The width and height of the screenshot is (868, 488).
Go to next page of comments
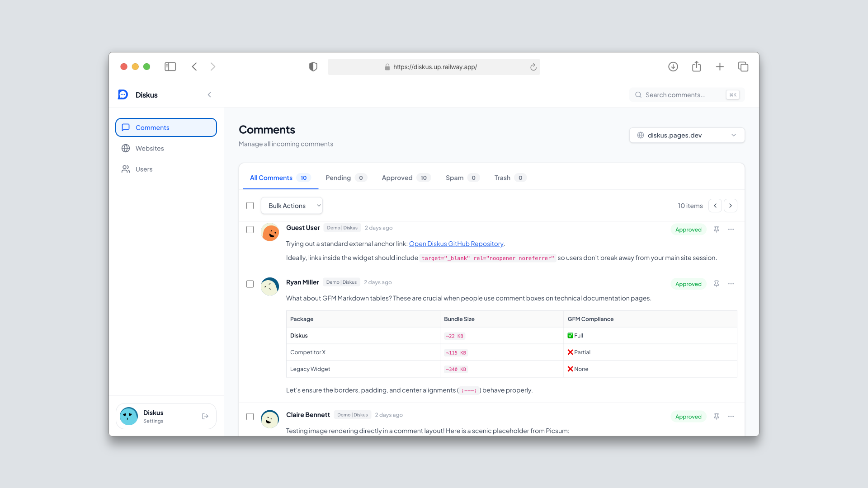[x=731, y=206]
